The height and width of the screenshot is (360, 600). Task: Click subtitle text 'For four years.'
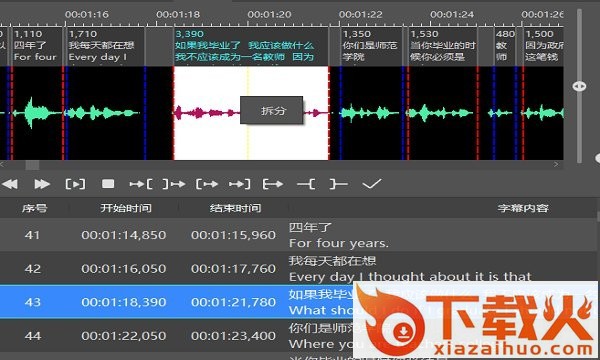339,243
